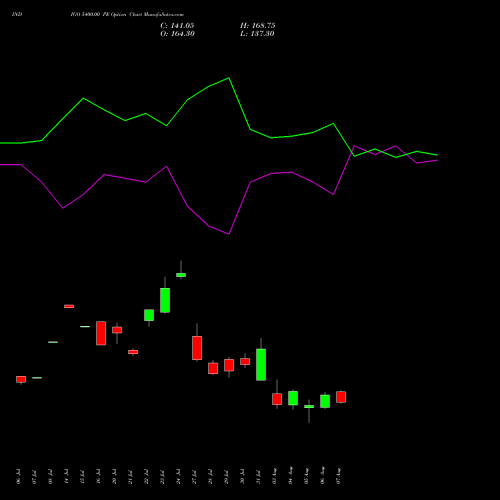
Task: Click the close value C: 141.05
Action: pos(177,26)
